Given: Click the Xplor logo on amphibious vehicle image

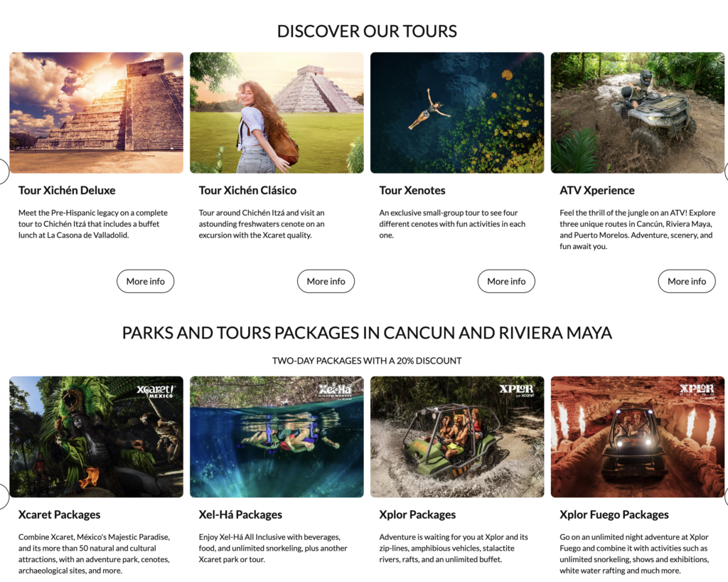Looking at the screenshot, I should (x=517, y=390).
